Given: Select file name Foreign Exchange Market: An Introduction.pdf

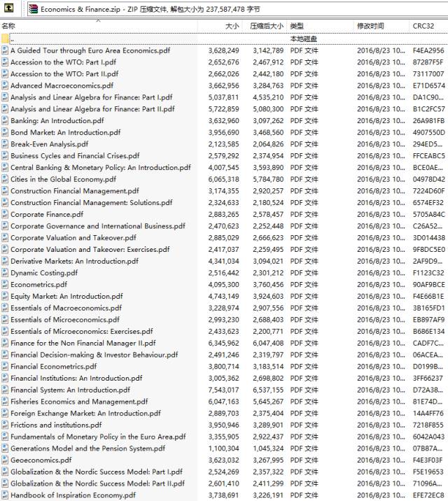Looking at the screenshot, I should (85, 413).
